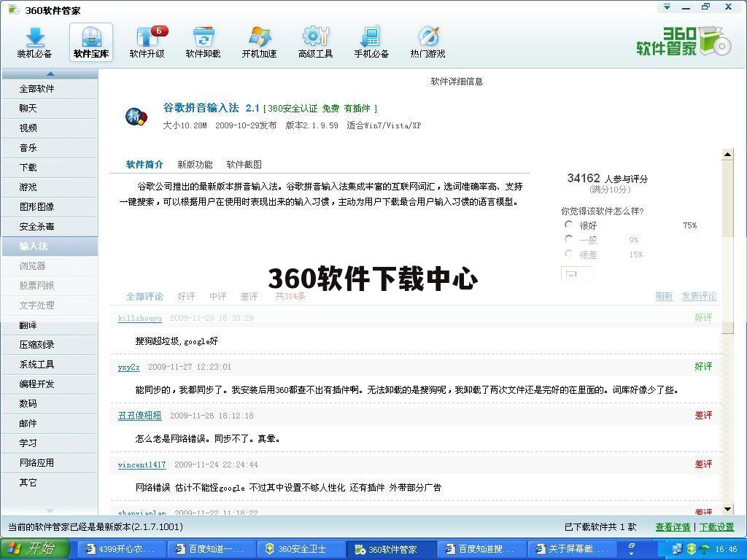Select 游戏 category in sidebar
The height and width of the screenshot is (560, 747).
[50, 187]
